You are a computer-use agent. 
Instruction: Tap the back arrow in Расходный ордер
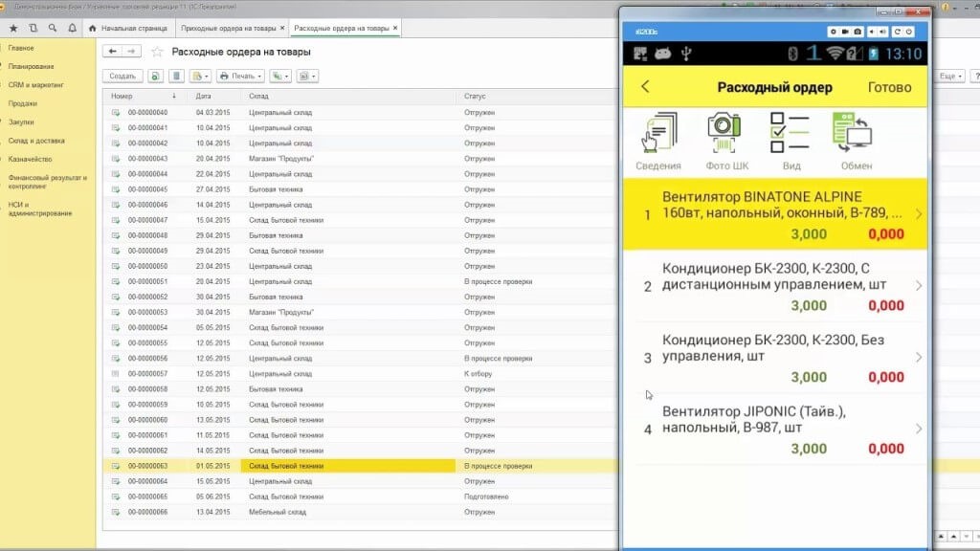point(645,87)
